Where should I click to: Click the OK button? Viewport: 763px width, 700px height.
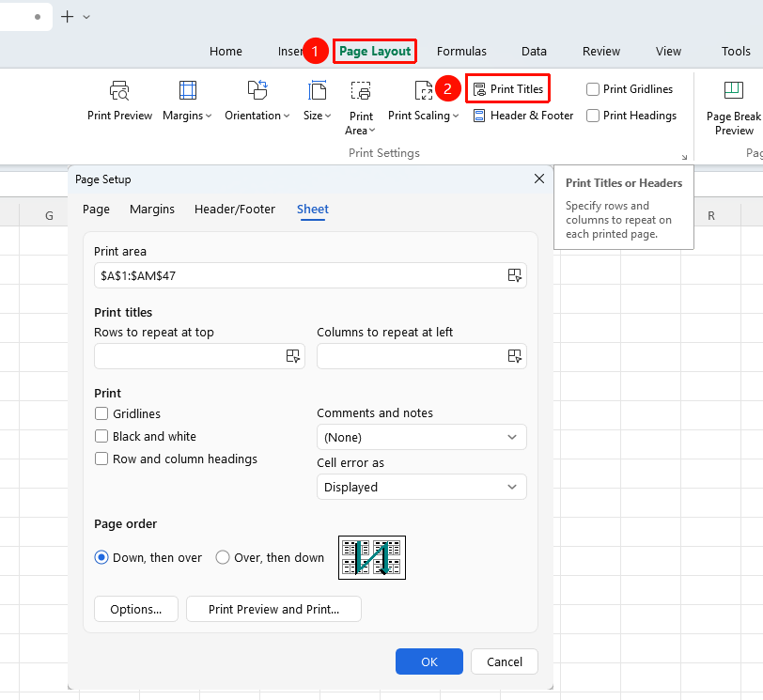point(428,661)
